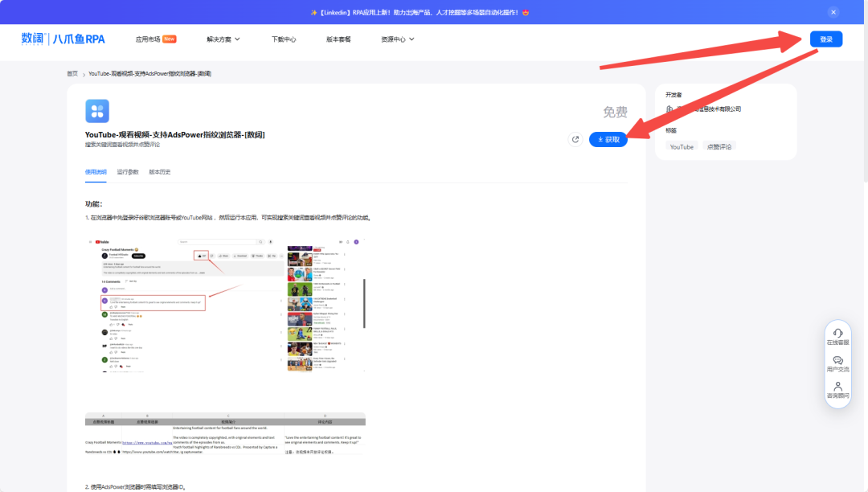Screen dimensions: 868x492
Task: Click the app title YouTube-观看视频 heading
Action: pos(175,134)
